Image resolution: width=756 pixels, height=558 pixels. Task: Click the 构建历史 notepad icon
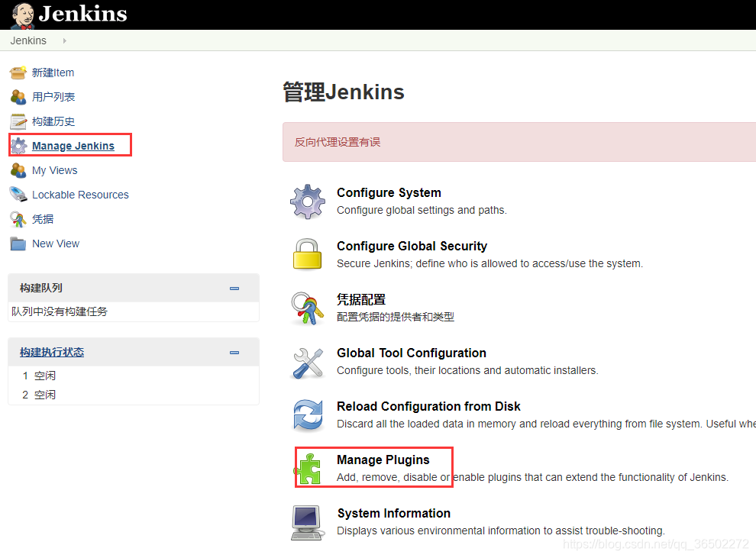18,121
